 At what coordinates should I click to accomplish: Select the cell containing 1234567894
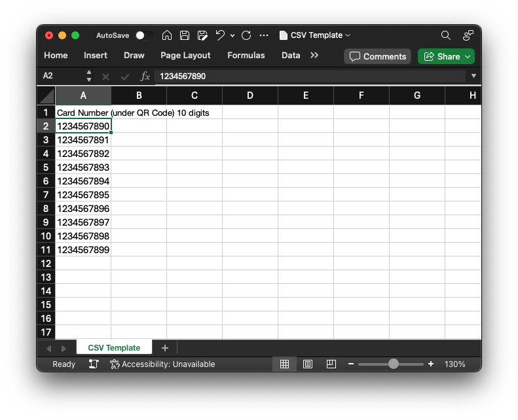(83, 181)
